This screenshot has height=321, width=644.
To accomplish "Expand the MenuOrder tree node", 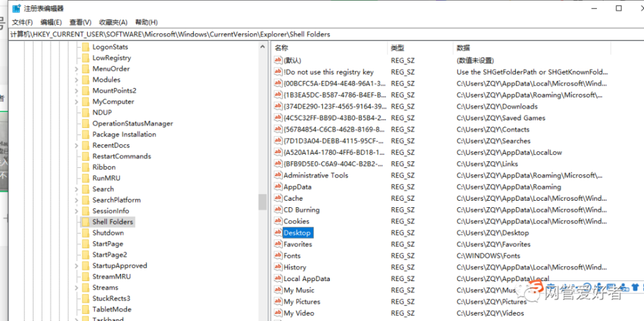I will pyautogui.click(x=77, y=69).
